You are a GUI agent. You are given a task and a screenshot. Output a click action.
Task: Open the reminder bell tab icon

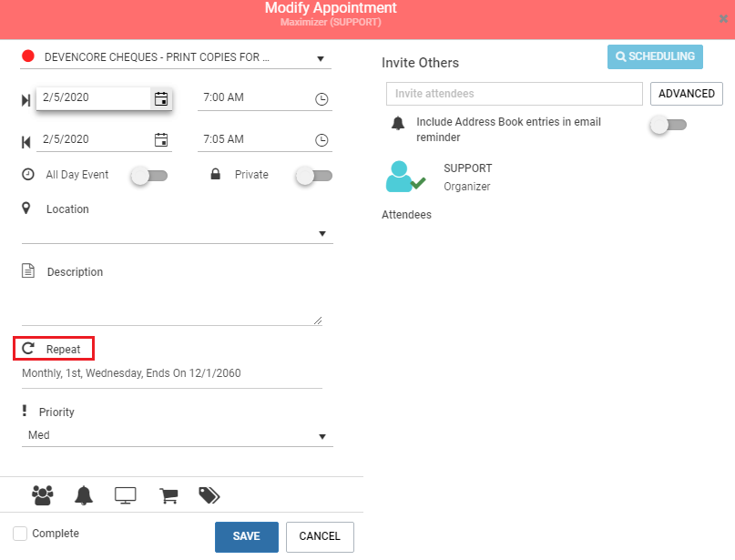(84, 495)
